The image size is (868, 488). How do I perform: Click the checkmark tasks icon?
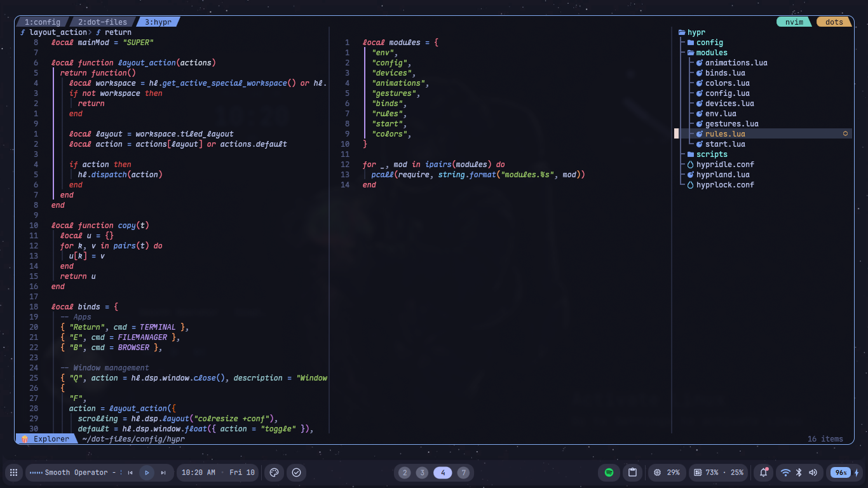pyautogui.click(x=296, y=473)
